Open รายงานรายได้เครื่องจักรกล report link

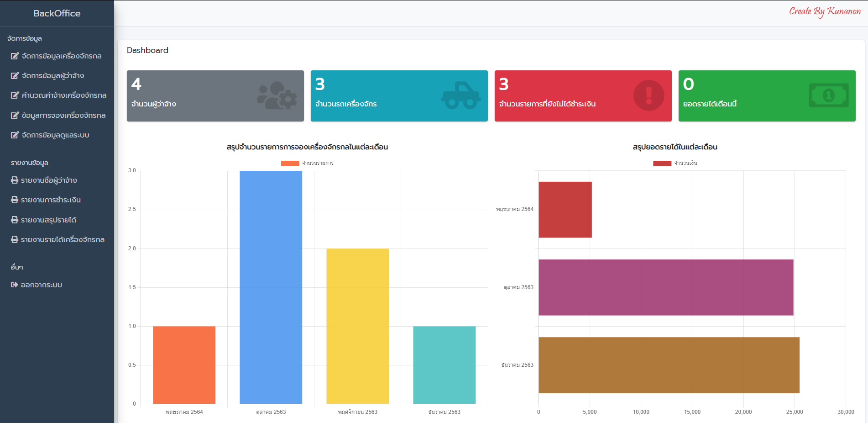[63, 240]
